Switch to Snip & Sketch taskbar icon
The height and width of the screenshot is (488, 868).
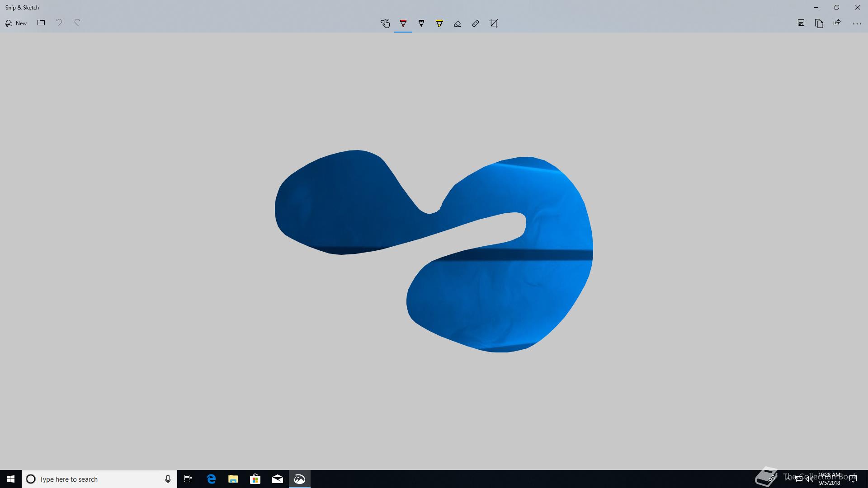coord(300,479)
